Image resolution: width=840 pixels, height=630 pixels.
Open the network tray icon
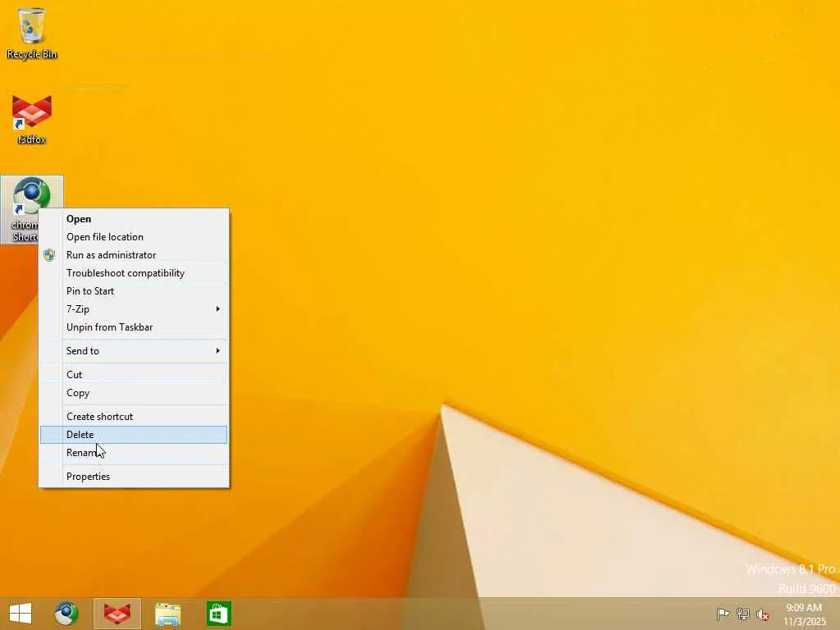coord(743,614)
